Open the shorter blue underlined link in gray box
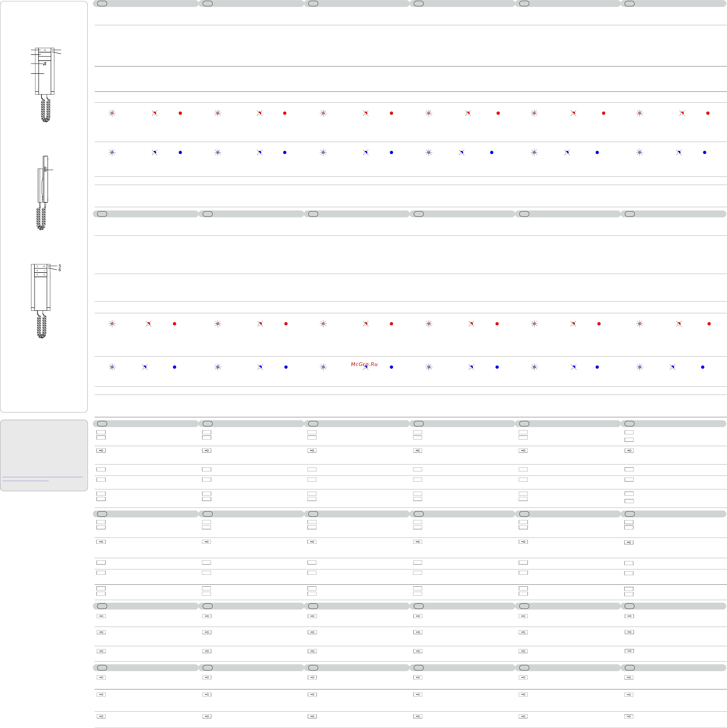 26,481
